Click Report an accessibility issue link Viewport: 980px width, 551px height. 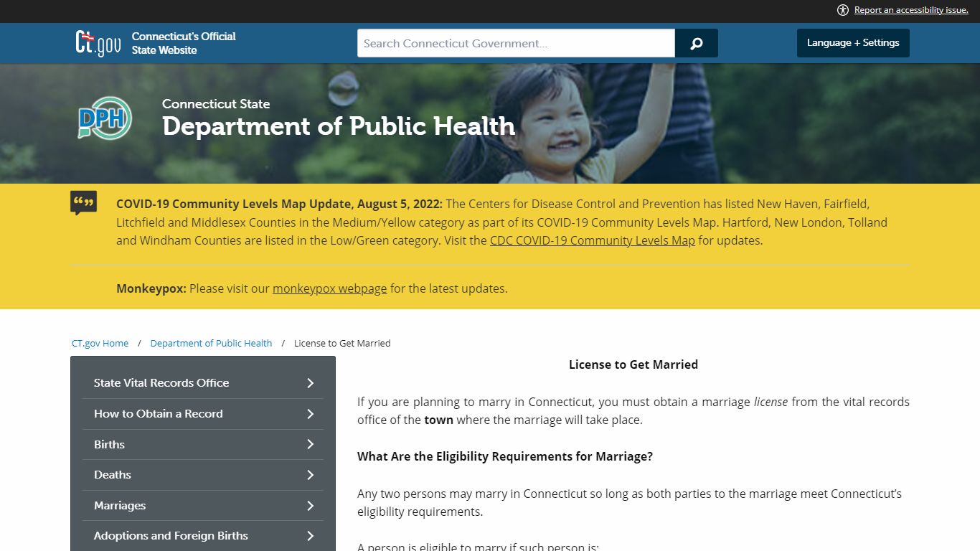(911, 10)
